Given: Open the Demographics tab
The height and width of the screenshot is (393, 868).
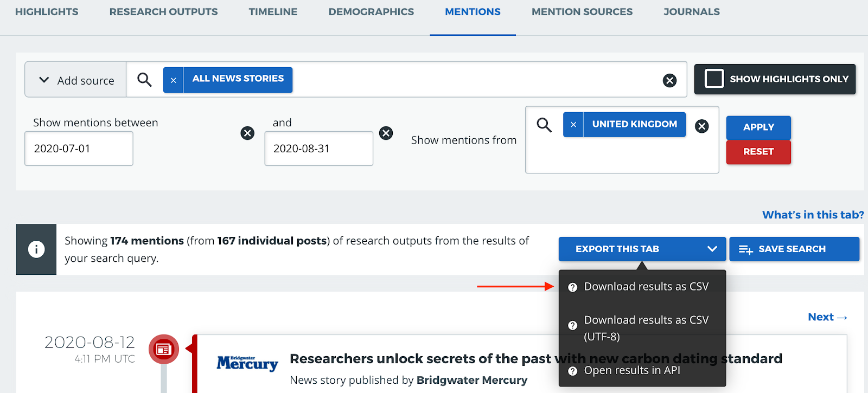Looking at the screenshot, I should pyautogui.click(x=371, y=12).
